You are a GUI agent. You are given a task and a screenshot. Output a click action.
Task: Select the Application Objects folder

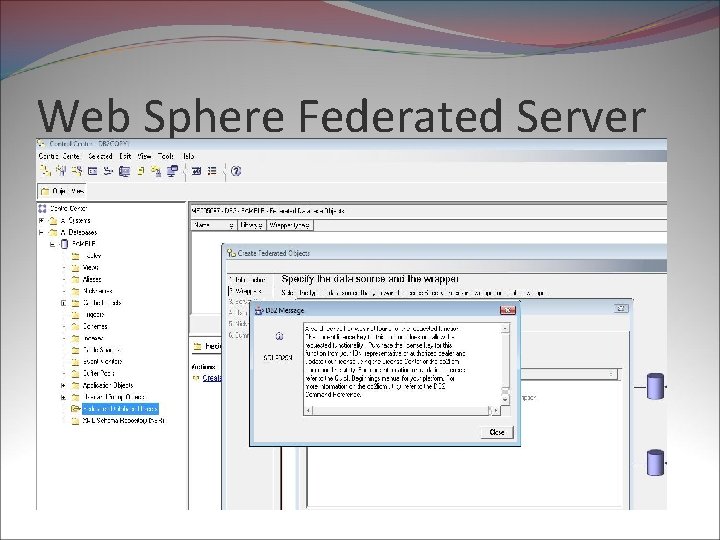[108, 385]
